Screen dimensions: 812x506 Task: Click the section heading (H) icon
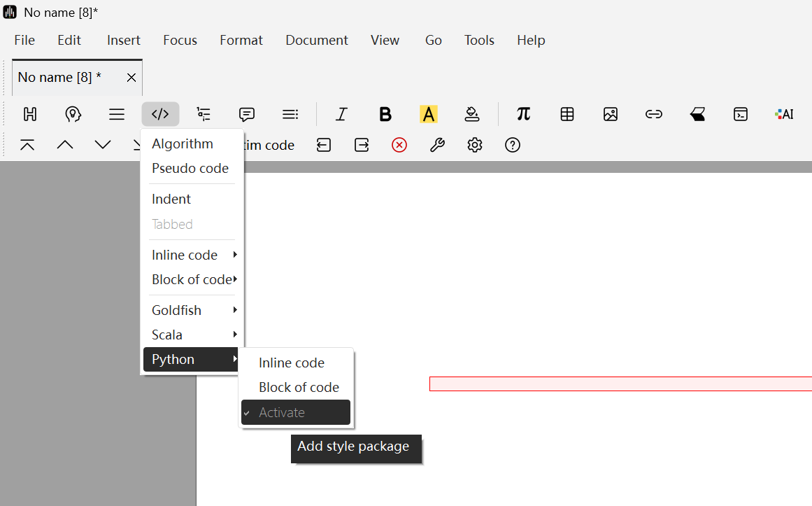(x=29, y=114)
